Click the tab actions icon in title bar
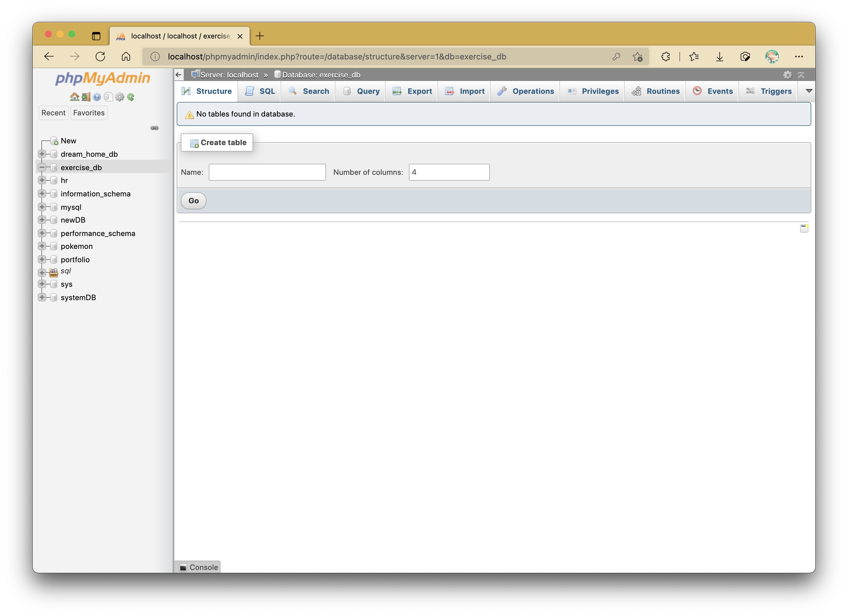Viewport: 848px width, 616px height. point(96,36)
